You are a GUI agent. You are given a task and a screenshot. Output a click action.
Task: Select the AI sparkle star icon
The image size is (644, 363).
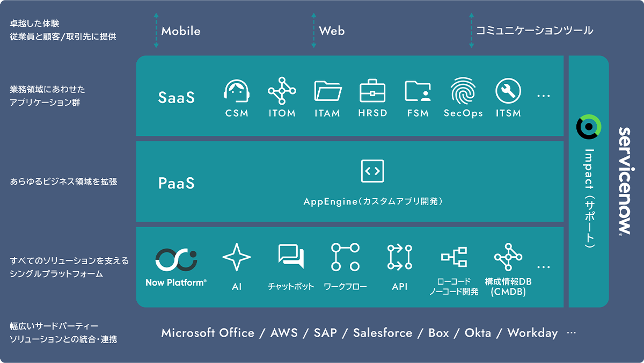237,257
